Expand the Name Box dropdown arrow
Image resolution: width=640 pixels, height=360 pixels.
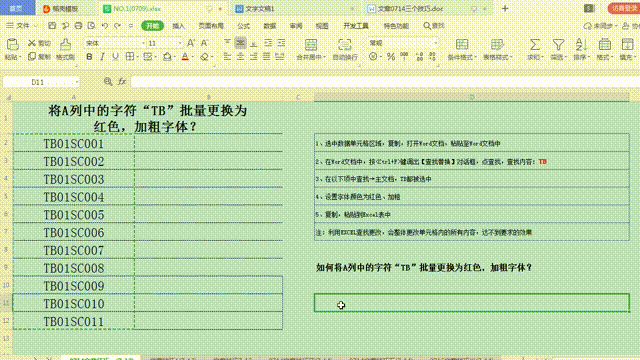[76, 82]
